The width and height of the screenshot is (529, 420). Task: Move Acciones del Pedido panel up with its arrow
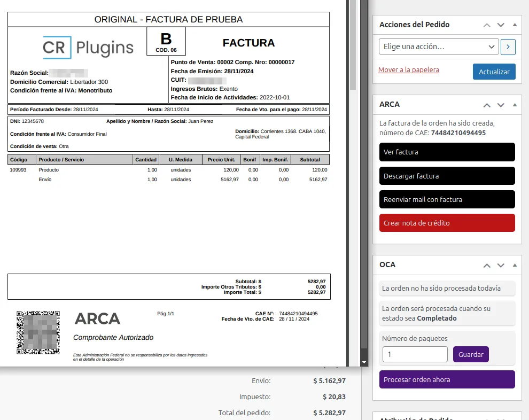pyautogui.click(x=487, y=25)
